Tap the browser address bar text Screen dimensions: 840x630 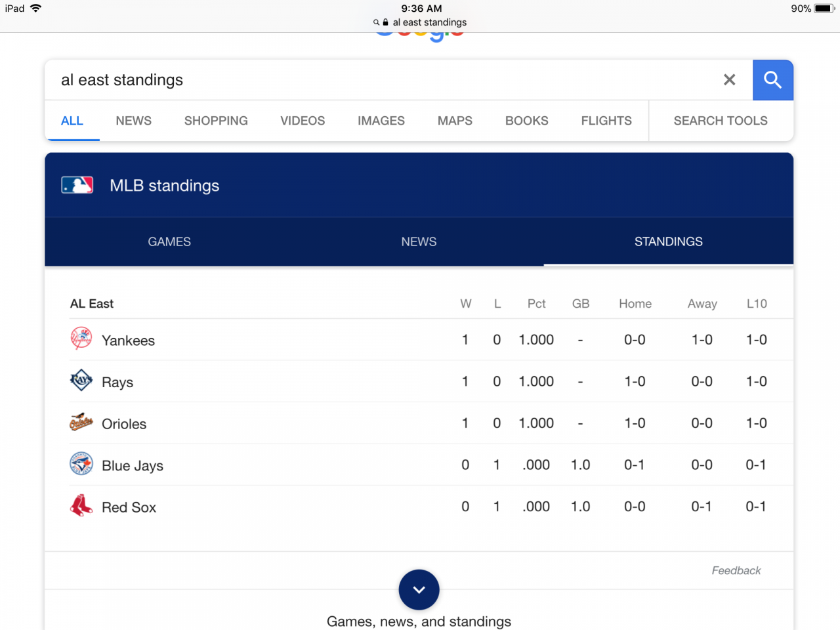pos(430,22)
